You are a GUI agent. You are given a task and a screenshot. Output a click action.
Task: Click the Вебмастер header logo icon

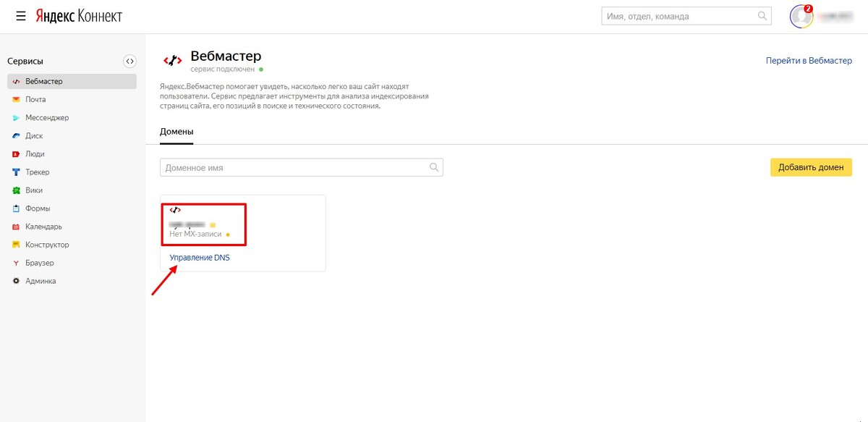[172, 61]
